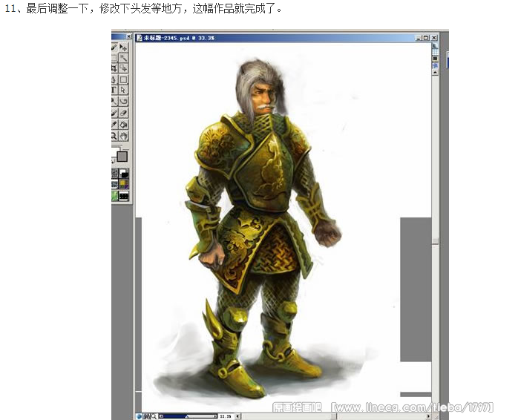Select the Dropper tool in toolbox
The width and height of the screenshot is (518, 420).
pos(114,125)
